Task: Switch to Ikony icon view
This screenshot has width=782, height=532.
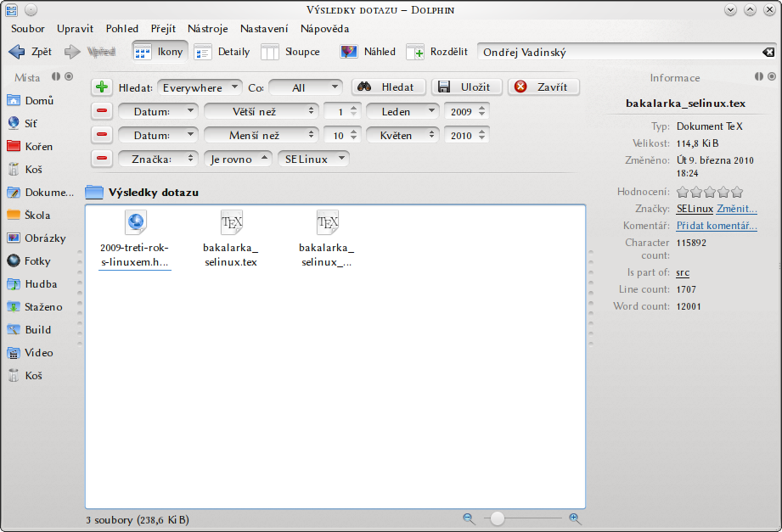Action: click(x=160, y=52)
